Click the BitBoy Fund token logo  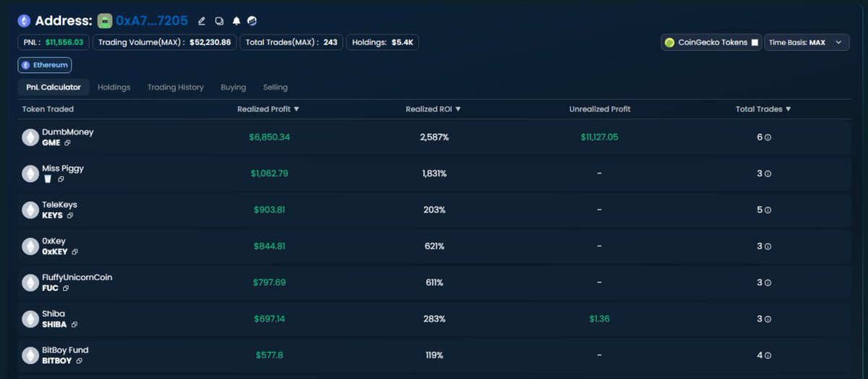coord(30,355)
